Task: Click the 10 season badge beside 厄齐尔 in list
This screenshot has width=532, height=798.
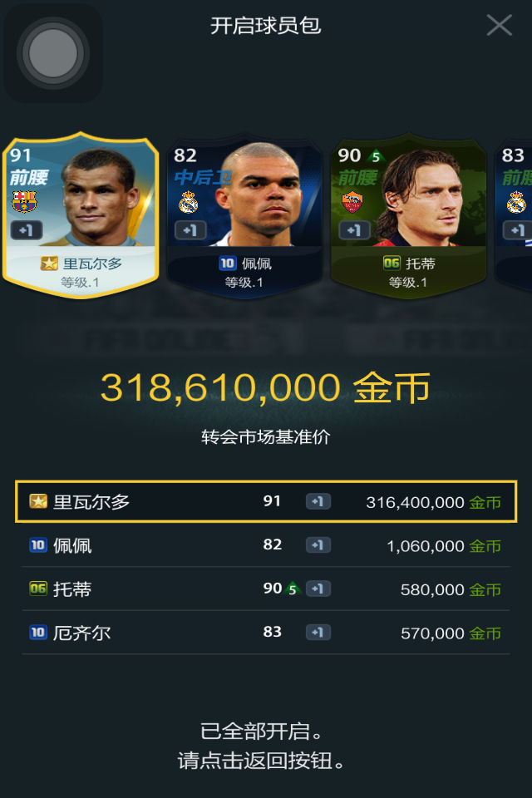Action: click(x=38, y=633)
